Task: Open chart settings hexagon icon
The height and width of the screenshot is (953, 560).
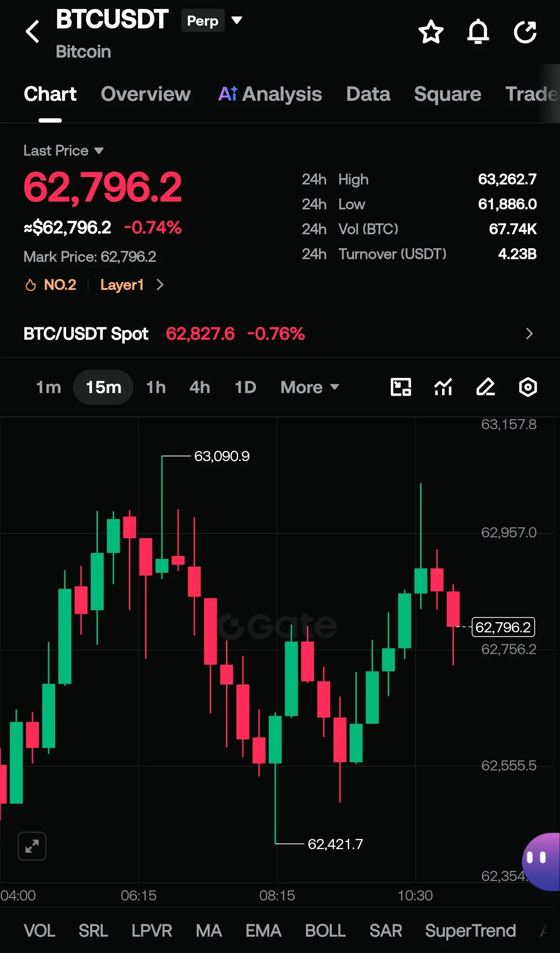Action: tap(528, 387)
